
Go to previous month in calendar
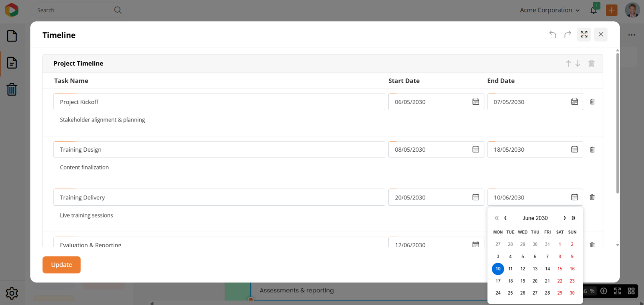click(506, 218)
